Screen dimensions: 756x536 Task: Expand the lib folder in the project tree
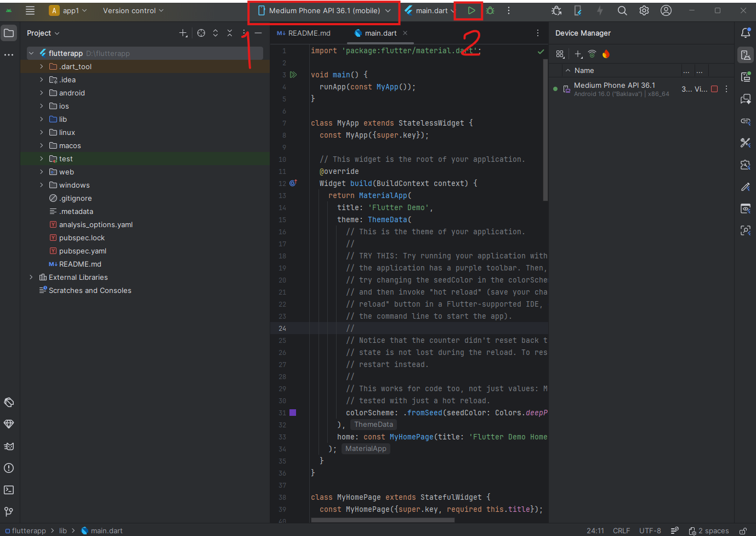point(41,119)
